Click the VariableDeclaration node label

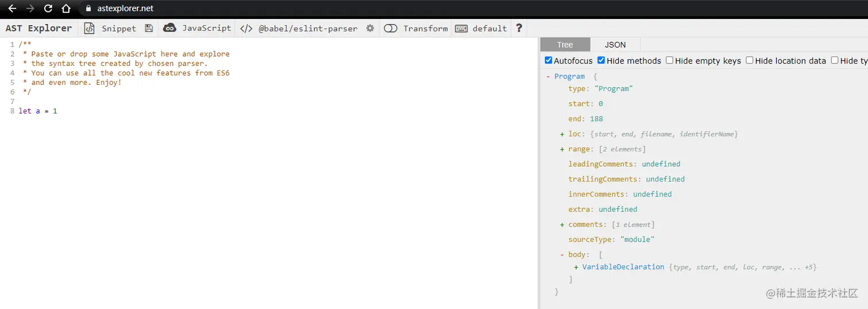pos(623,267)
